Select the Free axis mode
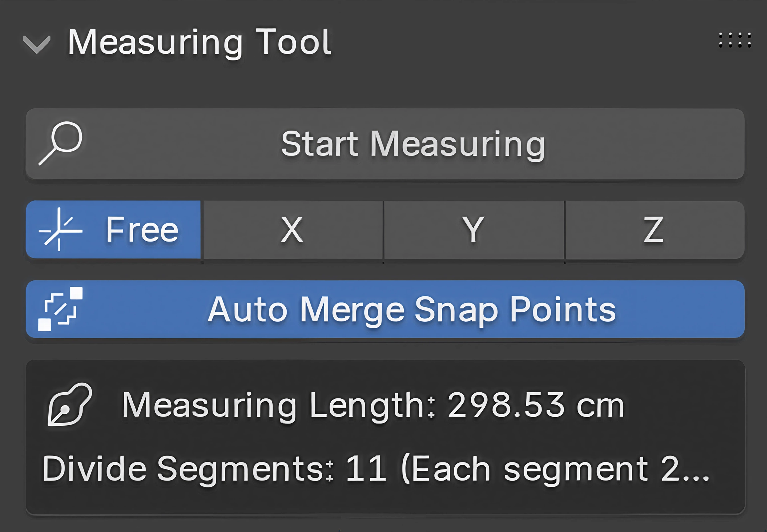This screenshot has height=532, width=767. click(113, 229)
